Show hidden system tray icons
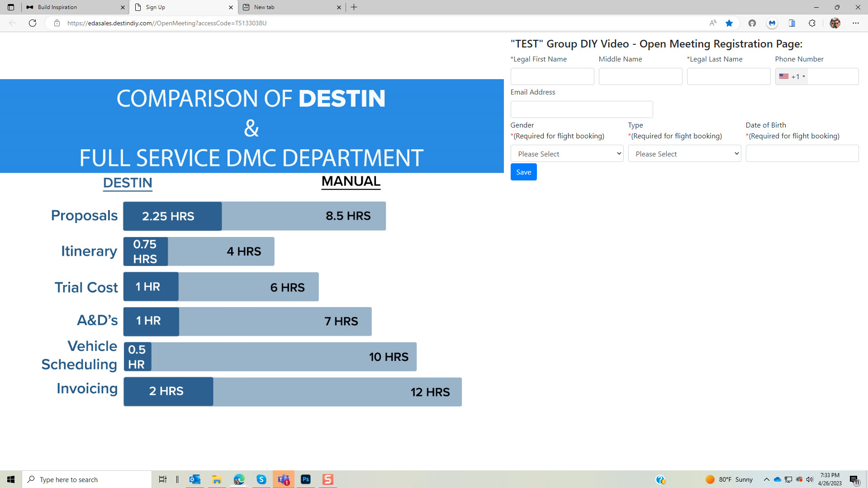 click(766, 479)
